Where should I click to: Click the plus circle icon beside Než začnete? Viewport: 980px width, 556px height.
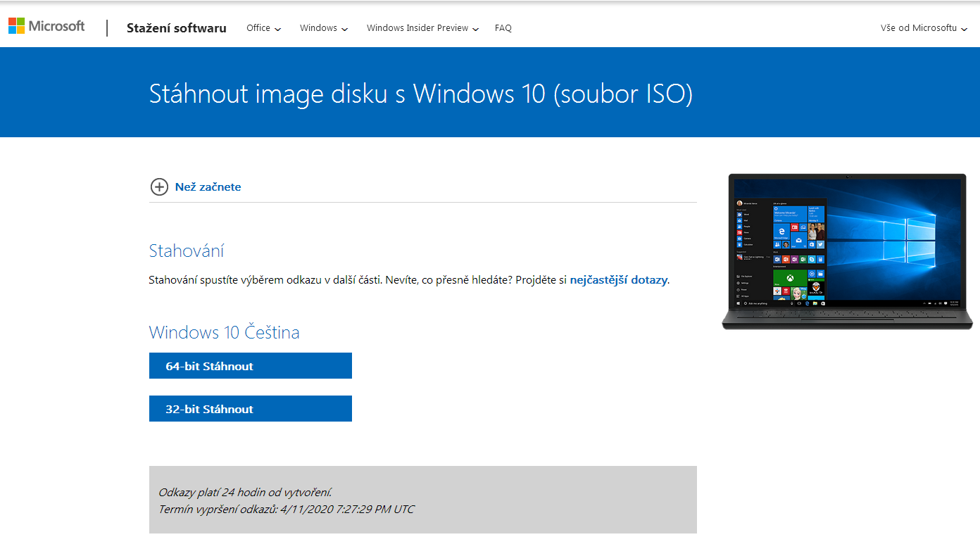pyautogui.click(x=159, y=187)
